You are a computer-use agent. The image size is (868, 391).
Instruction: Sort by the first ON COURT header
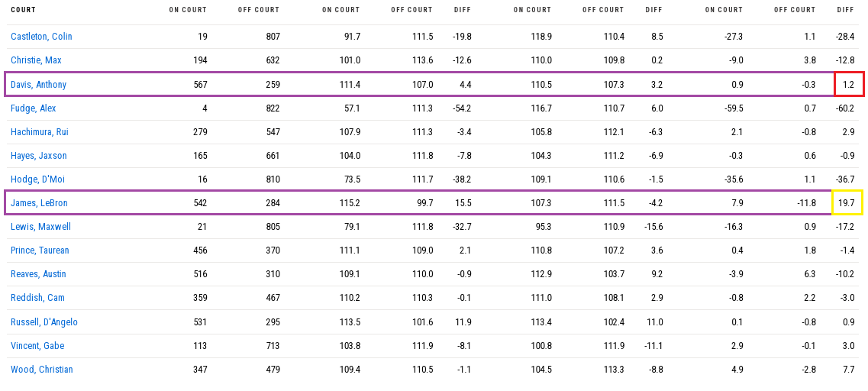[189, 10]
